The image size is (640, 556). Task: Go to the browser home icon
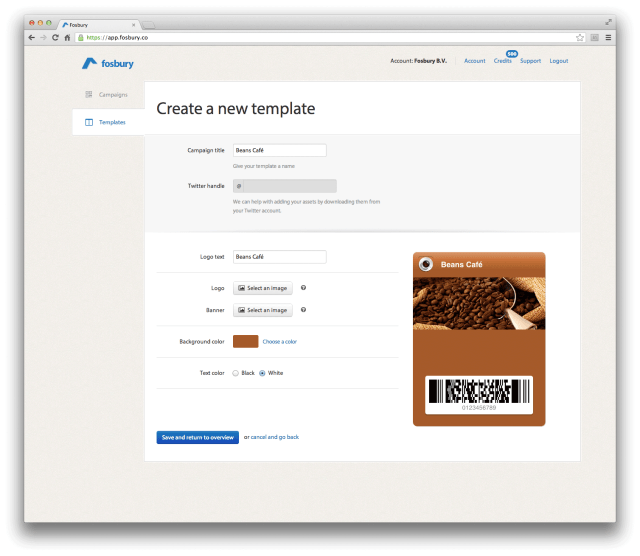click(67, 38)
